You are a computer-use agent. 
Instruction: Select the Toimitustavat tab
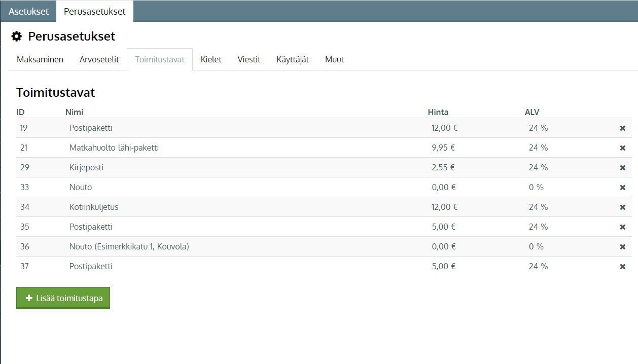[160, 59]
